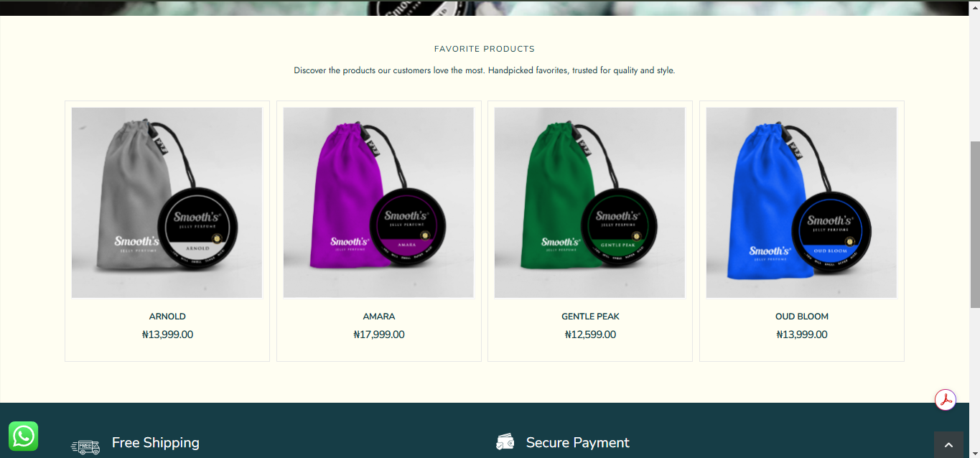
Task: Click the ₦12,599.00 price under Gentle Peak
Action: [590, 335]
